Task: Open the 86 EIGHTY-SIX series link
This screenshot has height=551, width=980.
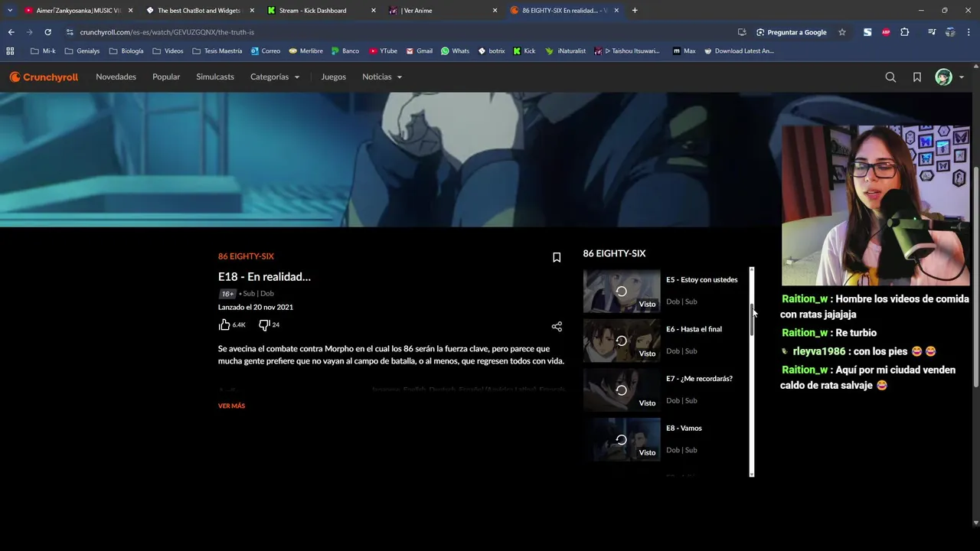Action: 246,256
